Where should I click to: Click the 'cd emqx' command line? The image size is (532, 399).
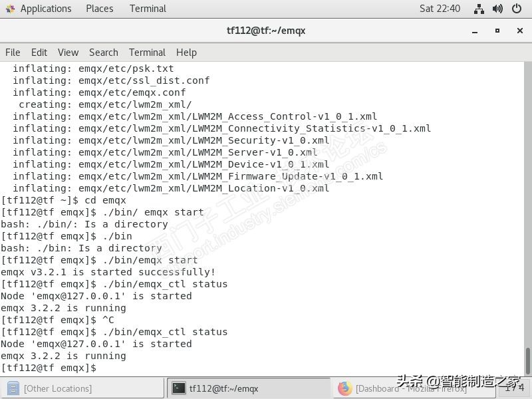63,200
